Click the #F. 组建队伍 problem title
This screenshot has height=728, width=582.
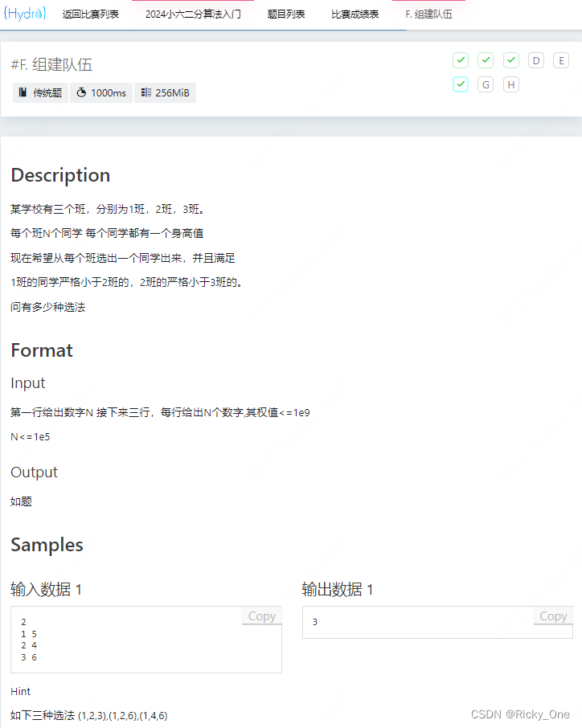tap(51, 64)
